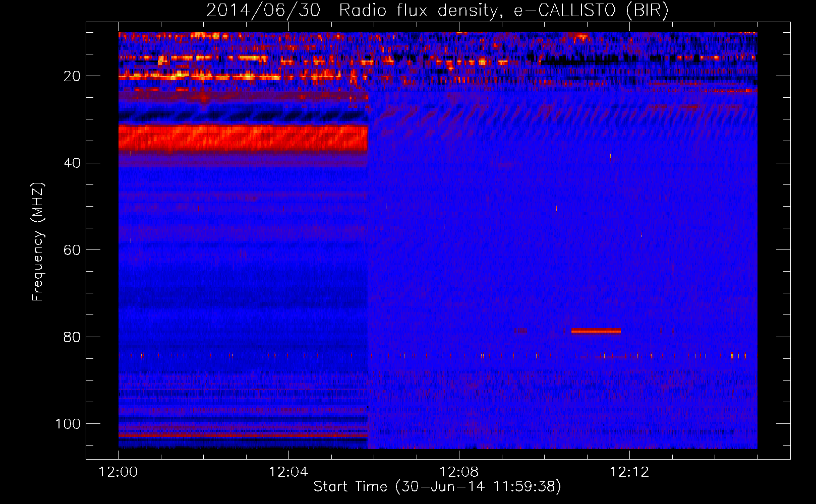Click the short red emission bar near 80 MHz

pos(596,331)
